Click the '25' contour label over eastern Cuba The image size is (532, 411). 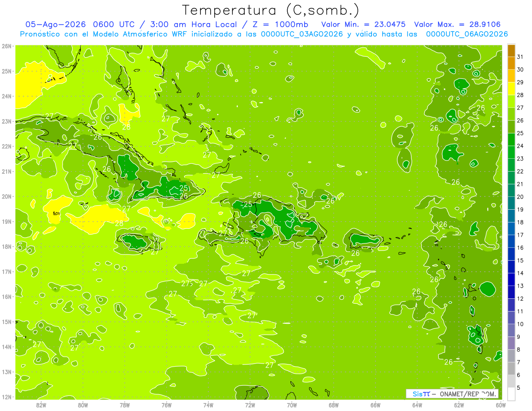tap(184, 188)
